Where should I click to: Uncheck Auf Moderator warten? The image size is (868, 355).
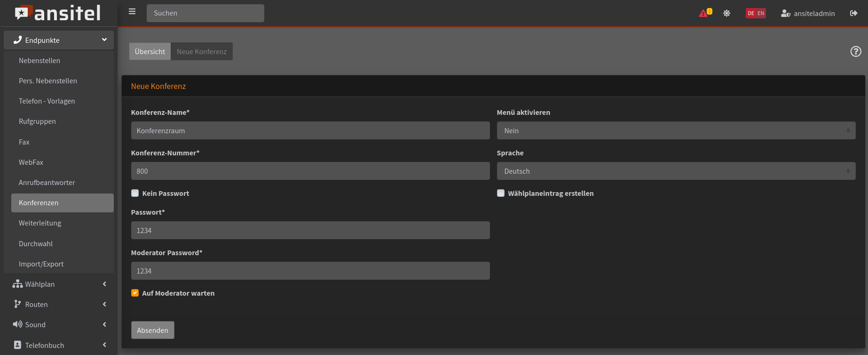(x=135, y=293)
